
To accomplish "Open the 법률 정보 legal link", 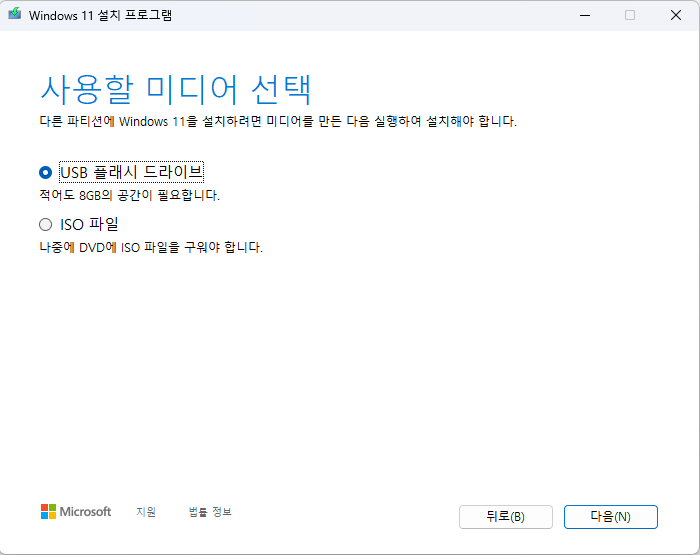I will 210,512.
